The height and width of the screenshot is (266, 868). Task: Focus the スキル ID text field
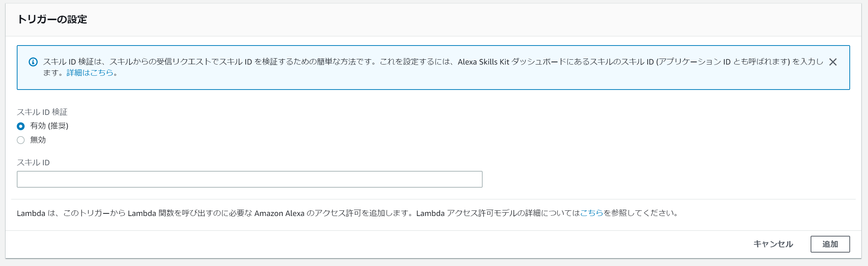point(249,179)
